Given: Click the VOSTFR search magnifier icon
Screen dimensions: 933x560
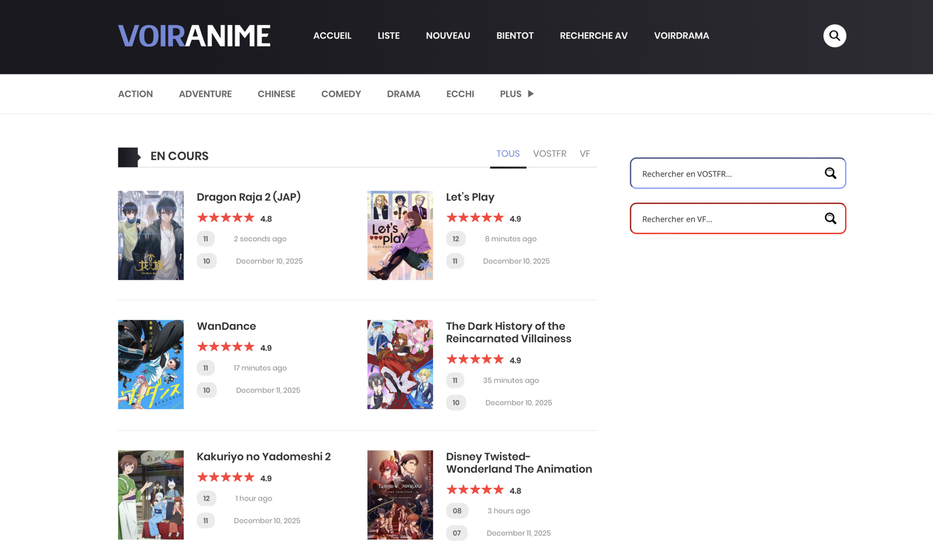Looking at the screenshot, I should click(830, 173).
